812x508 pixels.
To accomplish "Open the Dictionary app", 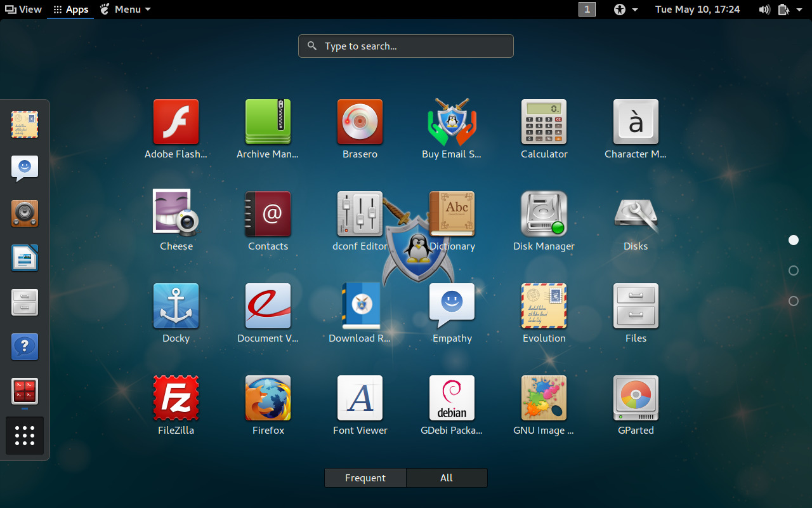I will 452,214.
